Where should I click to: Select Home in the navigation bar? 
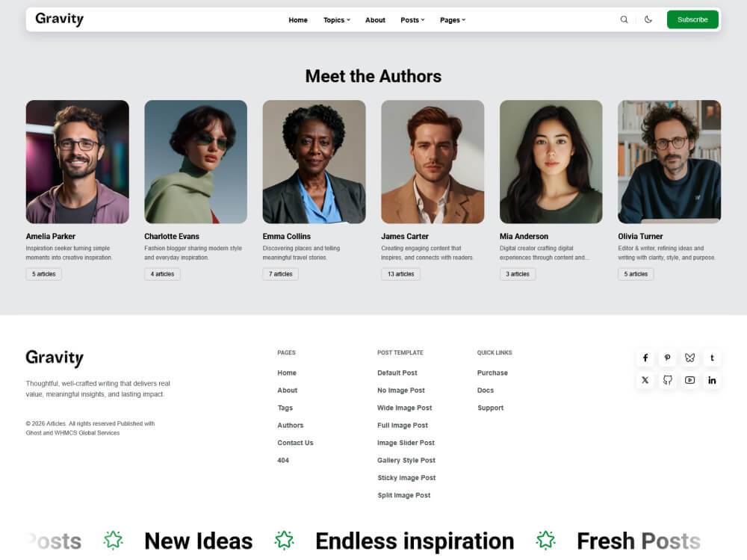298,20
